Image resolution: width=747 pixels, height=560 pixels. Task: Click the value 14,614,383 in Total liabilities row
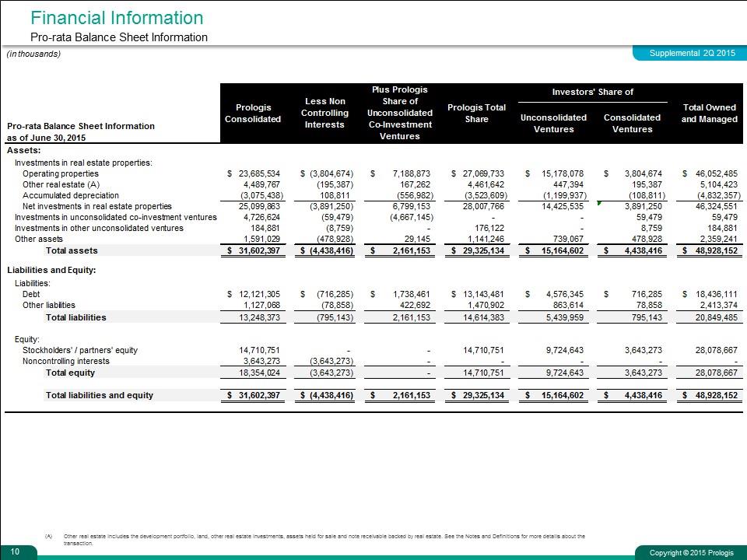(483, 317)
